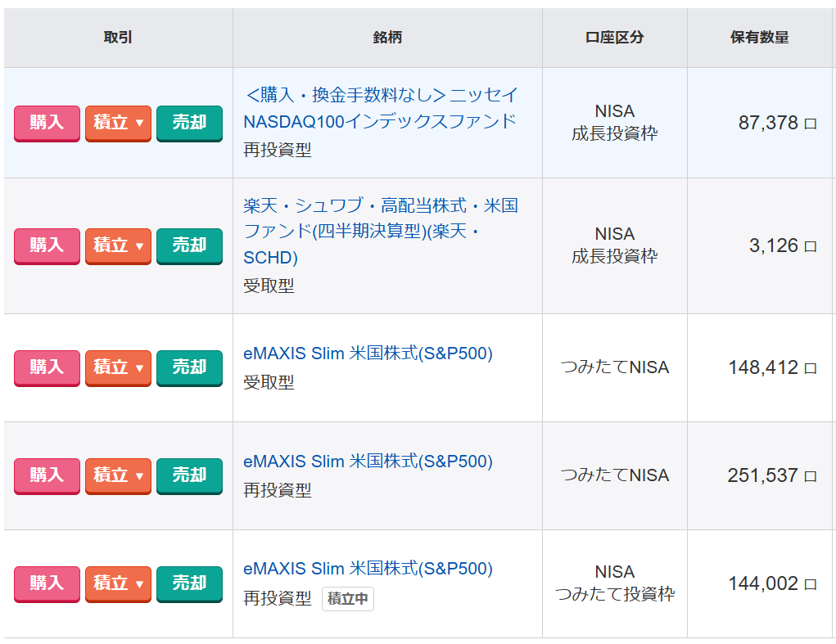Click the 口座区分 column header
The image size is (836, 644).
point(615,38)
